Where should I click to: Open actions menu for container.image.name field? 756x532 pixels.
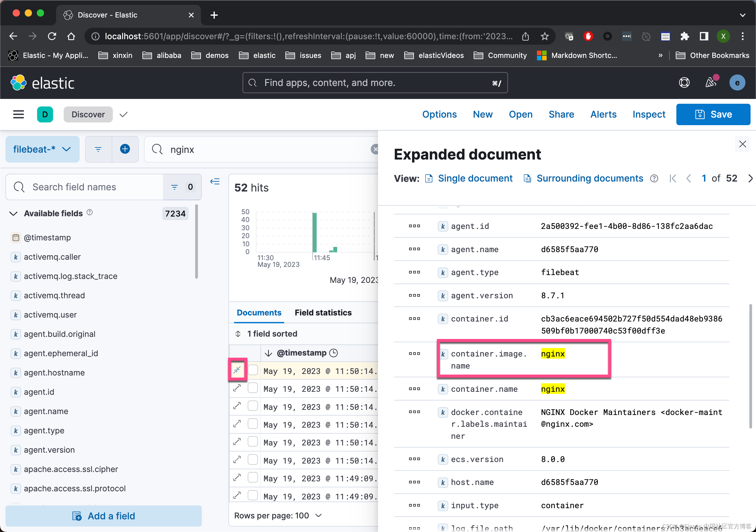click(414, 353)
